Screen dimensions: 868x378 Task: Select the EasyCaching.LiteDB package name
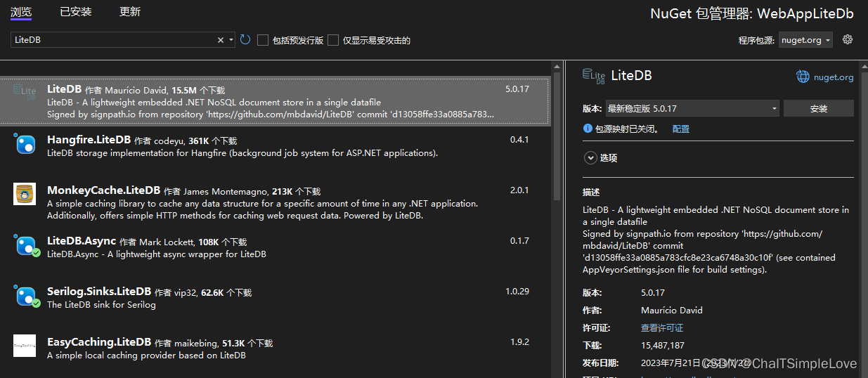click(x=99, y=341)
